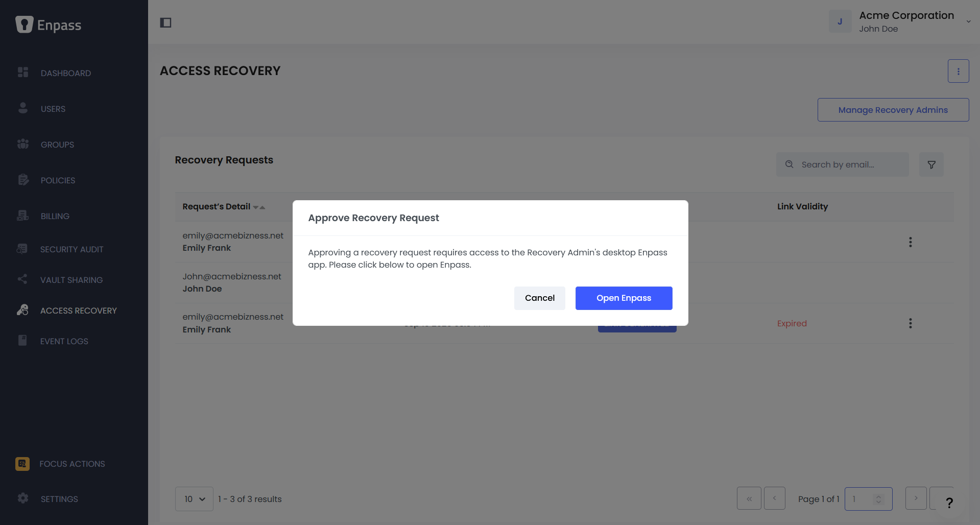Click the John Doe request name
The height and width of the screenshot is (525, 980).
[x=202, y=289]
